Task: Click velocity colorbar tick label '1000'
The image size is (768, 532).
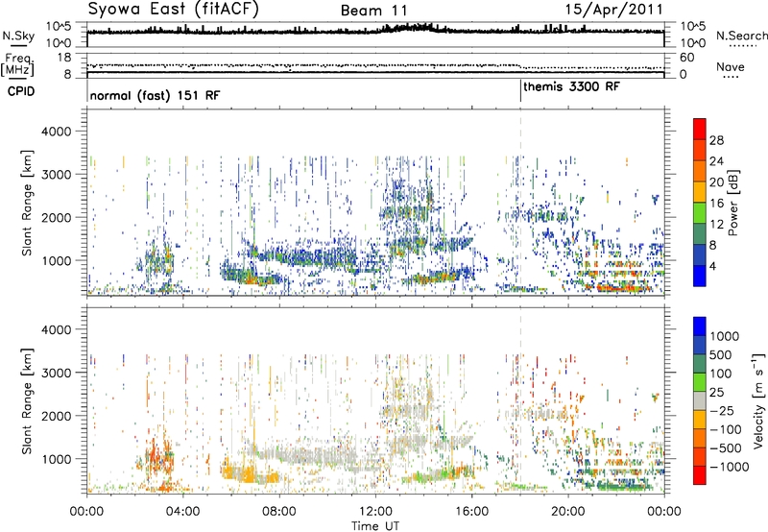Action: click(725, 336)
